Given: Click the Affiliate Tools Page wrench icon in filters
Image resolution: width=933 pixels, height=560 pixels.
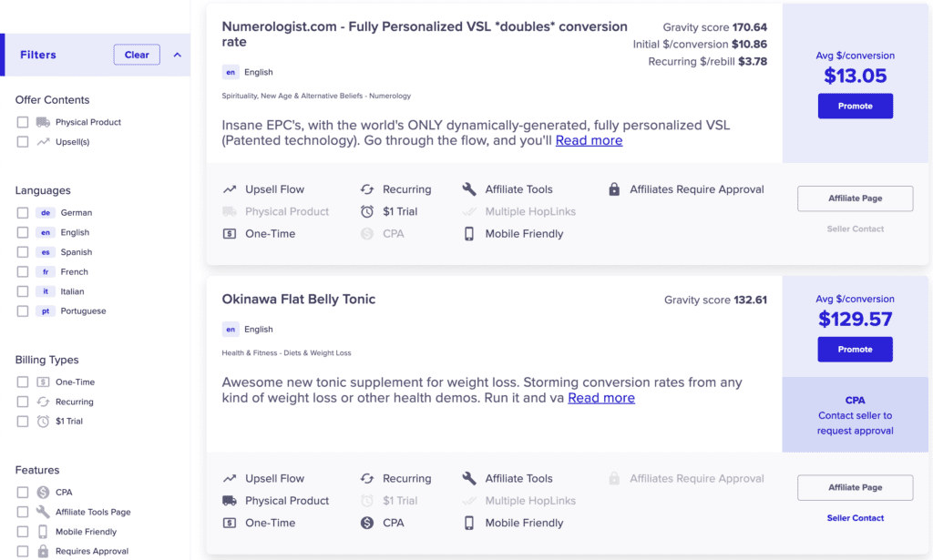Looking at the screenshot, I should click(43, 512).
